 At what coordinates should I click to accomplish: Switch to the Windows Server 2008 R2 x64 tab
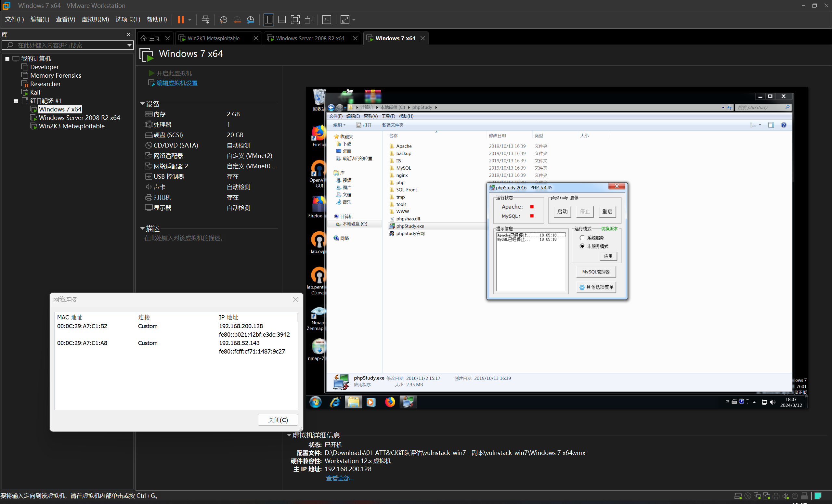[x=310, y=38]
